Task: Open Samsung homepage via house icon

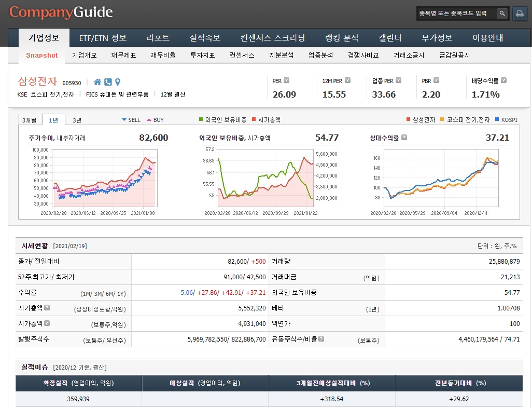Action: [97, 82]
